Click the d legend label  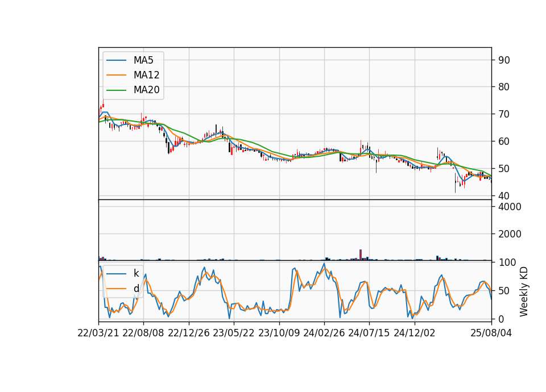point(136,289)
